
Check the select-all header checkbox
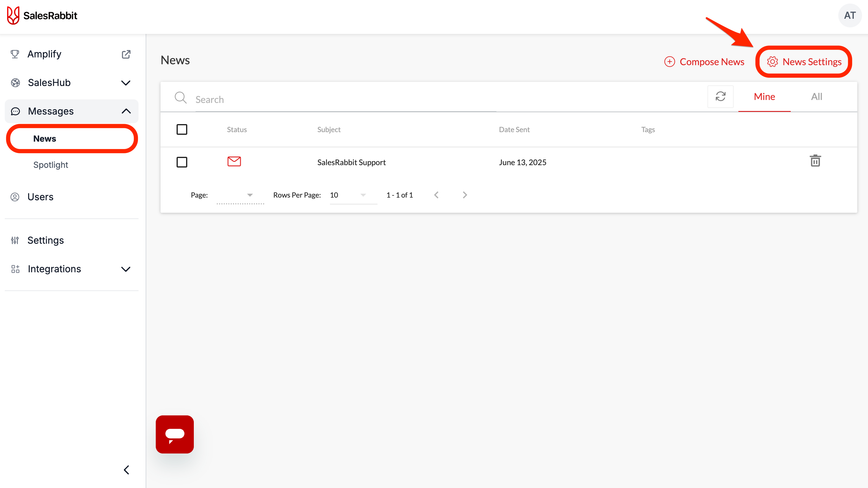pyautogui.click(x=182, y=129)
